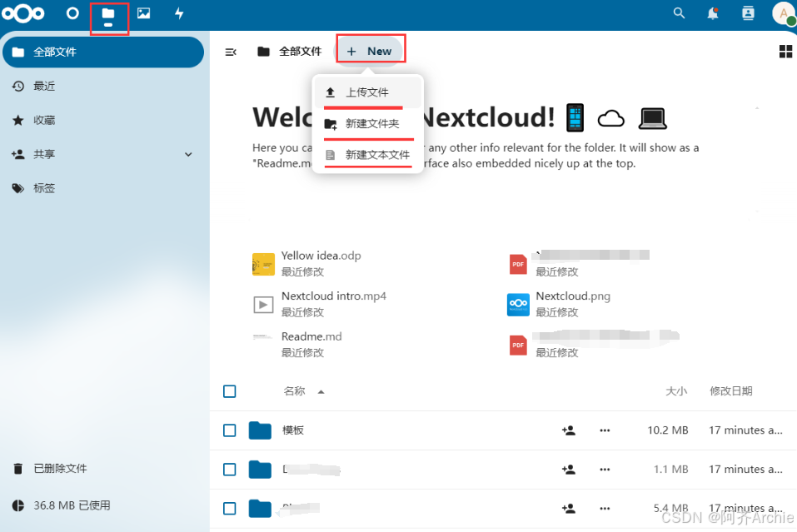Choose 新建文件夹 from the New menu
Image resolution: width=797 pixels, height=532 pixels.
[x=367, y=123]
